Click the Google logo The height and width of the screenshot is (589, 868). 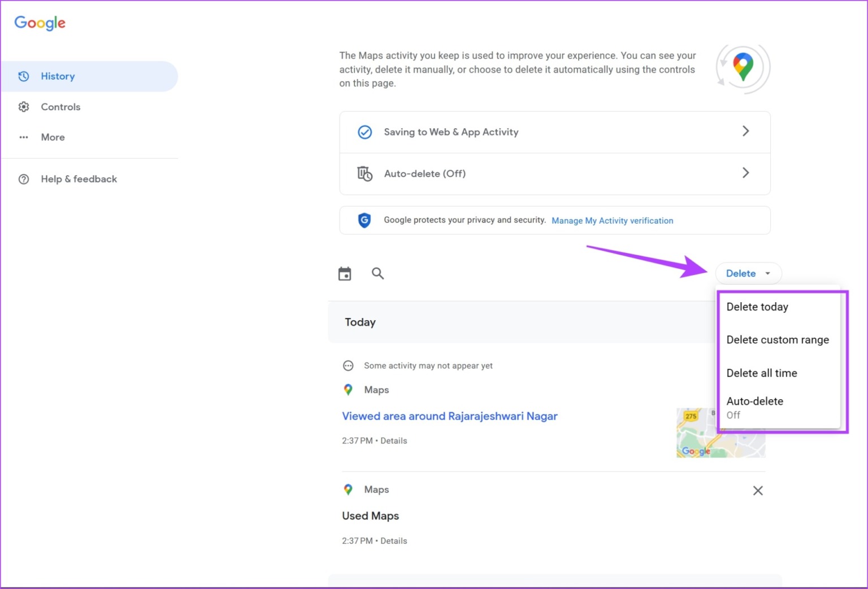point(40,23)
